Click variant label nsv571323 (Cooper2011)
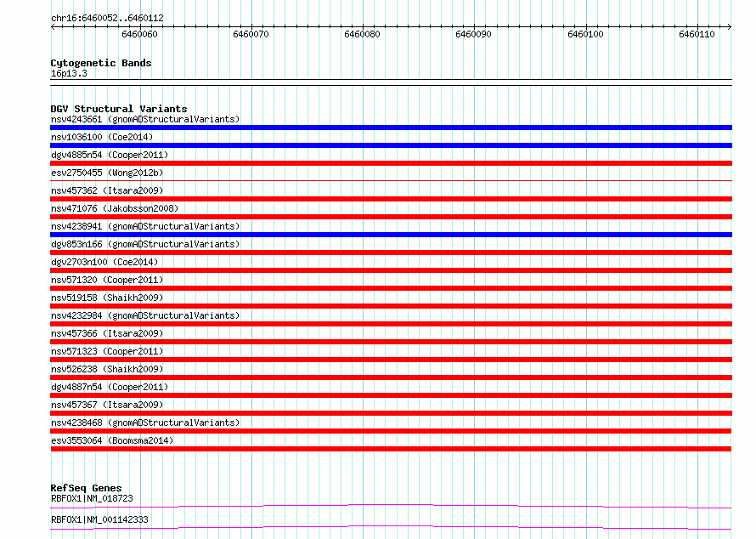 107,351
